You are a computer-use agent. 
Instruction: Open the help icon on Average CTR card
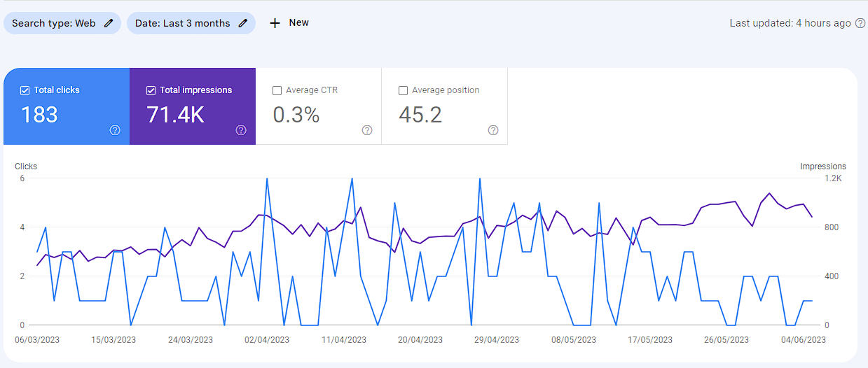point(367,130)
